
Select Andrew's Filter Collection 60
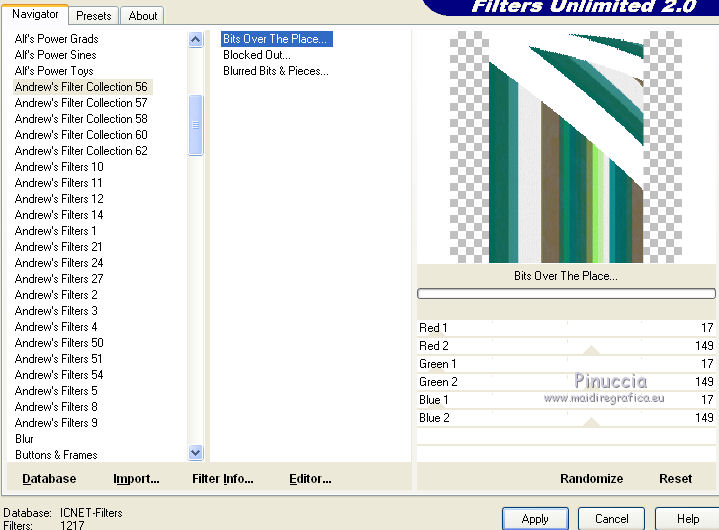tap(81, 135)
